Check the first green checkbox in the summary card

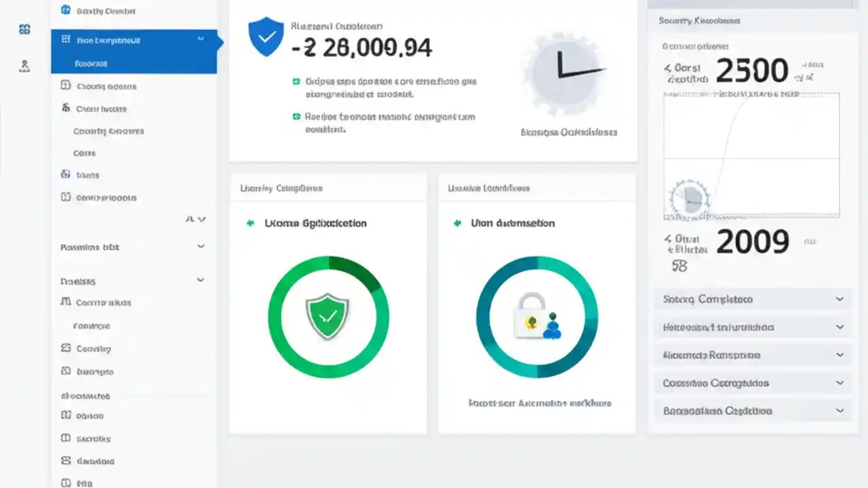click(x=296, y=81)
